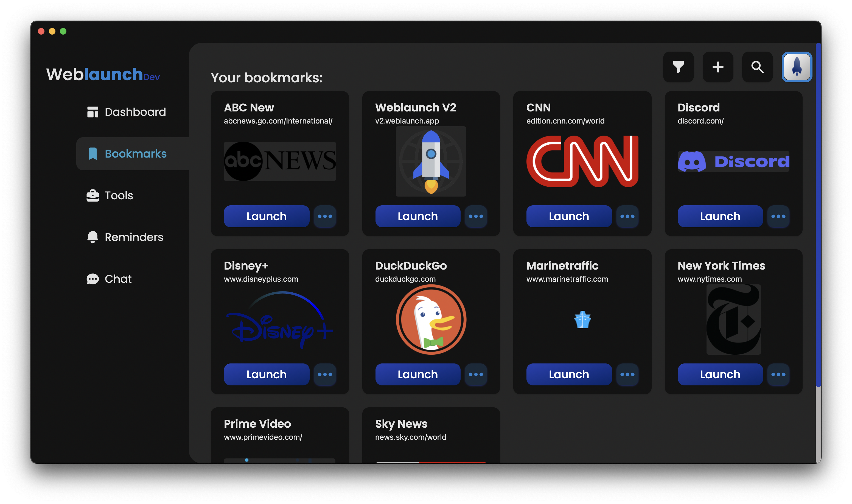Screen dimensions: 852x504
Task: Open more options for Marinetraffic bookmark
Action: pos(627,374)
